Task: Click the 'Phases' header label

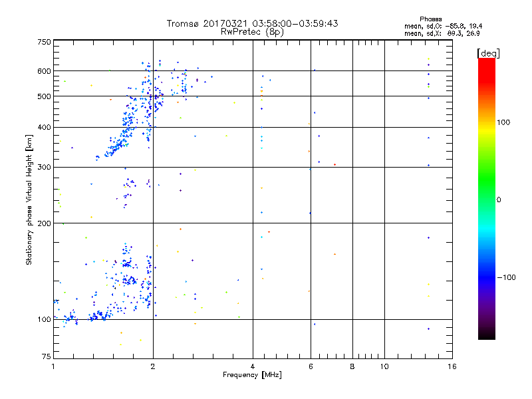Action: (x=430, y=19)
